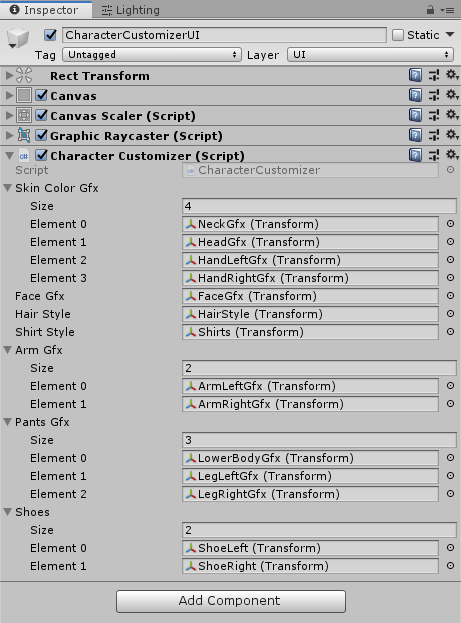This screenshot has height=623, width=461.
Task: Click object picker for ArmLeftGfx field
Action: 450,385
